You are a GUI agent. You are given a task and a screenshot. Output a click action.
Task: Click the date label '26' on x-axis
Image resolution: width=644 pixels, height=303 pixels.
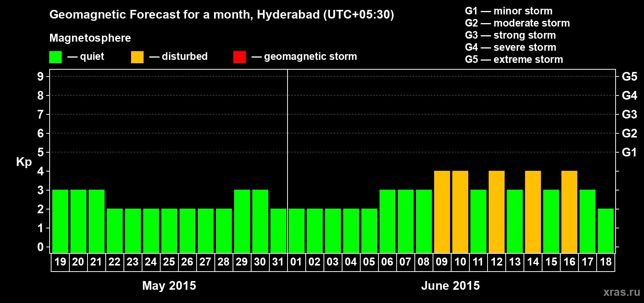[187, 262]
